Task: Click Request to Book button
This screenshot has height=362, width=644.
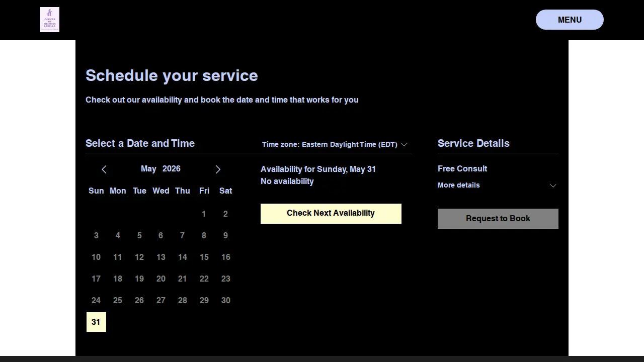Action: [498, 219]
